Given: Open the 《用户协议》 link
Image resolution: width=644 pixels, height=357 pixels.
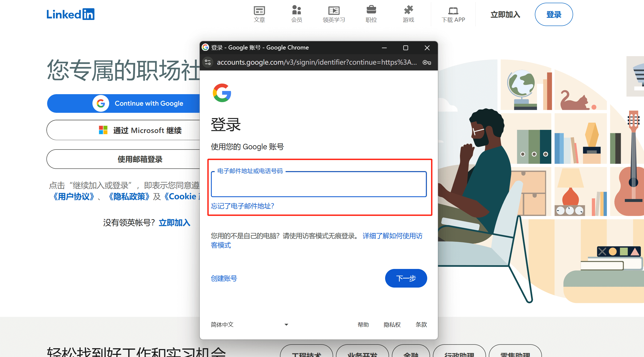Looking at the screenshot, I should [74, 197].
